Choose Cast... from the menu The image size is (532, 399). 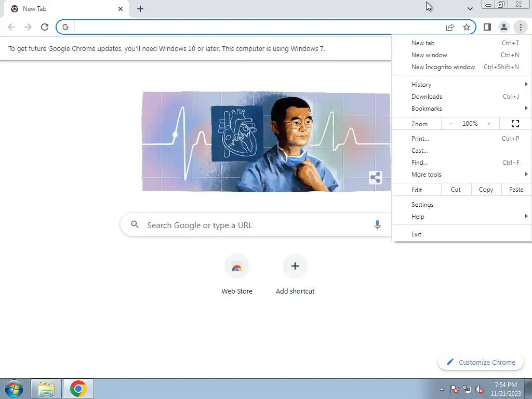pos(462,150)
